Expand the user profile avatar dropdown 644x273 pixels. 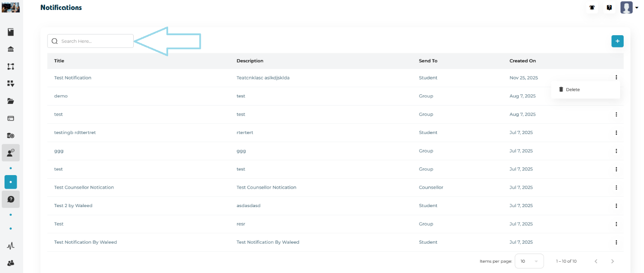(629, 8)
